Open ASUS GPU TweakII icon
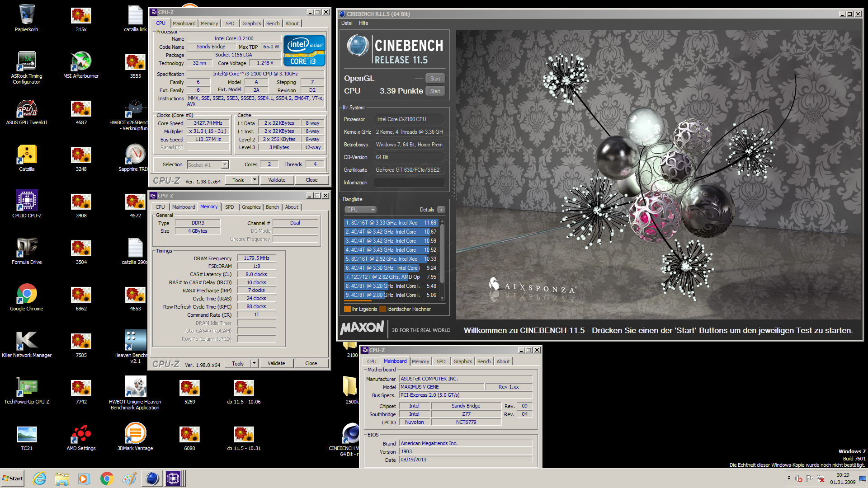The image size is (868, 488). click(27, 112)
